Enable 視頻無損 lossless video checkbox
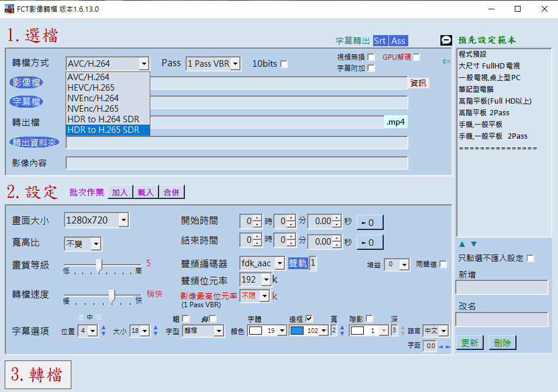This screenshot has width=558, height=392. pyautogui.click(x=371, y=57)
